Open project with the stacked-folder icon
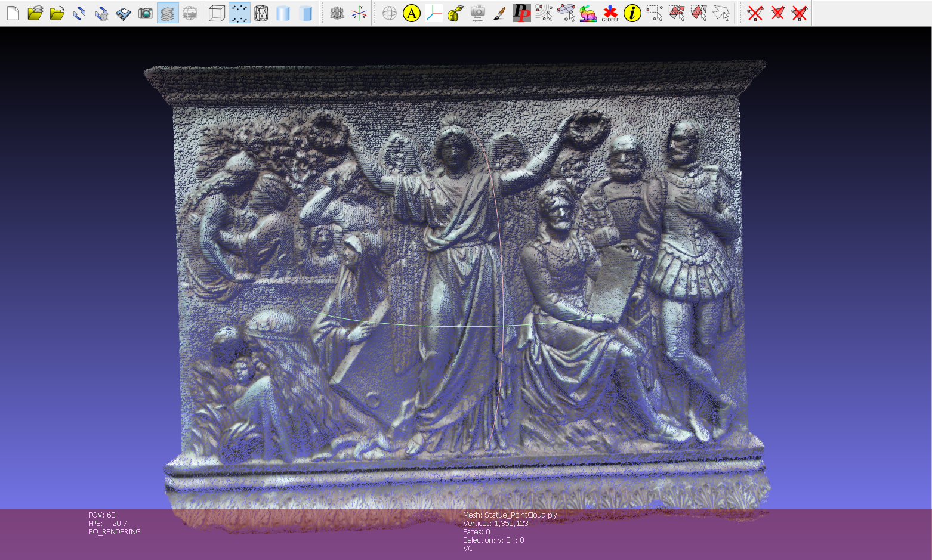 tap(35, 13)
